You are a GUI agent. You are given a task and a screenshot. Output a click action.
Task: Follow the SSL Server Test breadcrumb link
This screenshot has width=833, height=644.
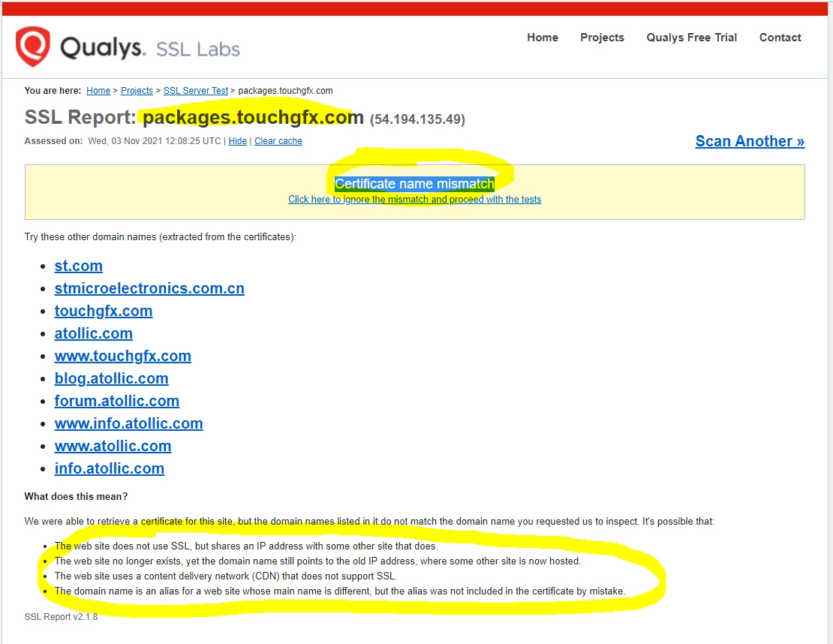196,90
